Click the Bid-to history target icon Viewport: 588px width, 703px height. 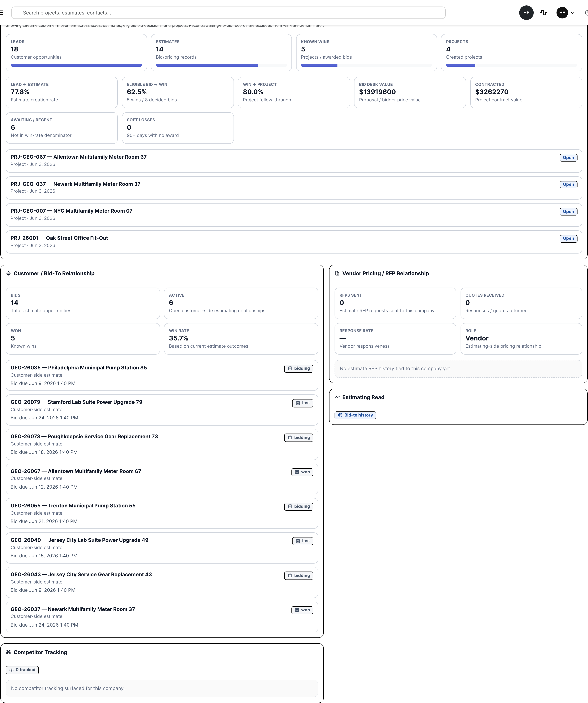[340, 415]
